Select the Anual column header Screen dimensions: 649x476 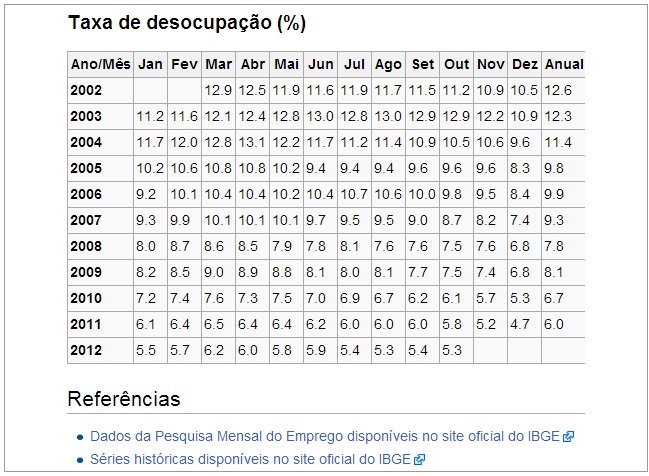[562, 64]
